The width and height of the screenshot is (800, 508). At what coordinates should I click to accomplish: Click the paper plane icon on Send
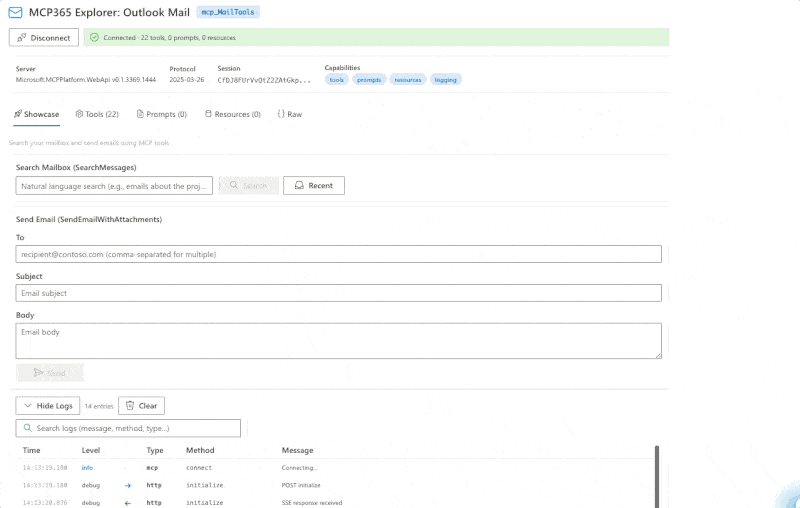[38, 373]
